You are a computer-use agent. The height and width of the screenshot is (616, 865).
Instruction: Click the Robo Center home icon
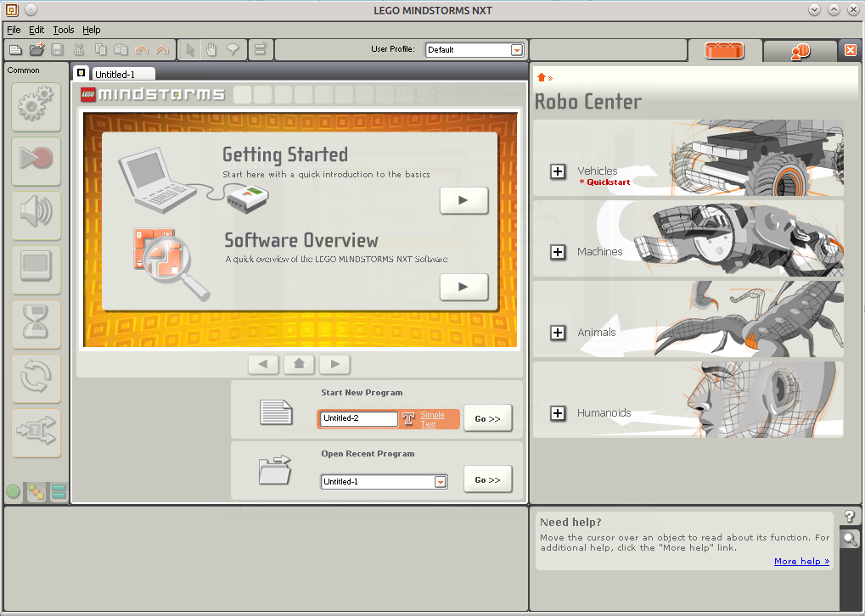pyautogui.click(x=542, y=77)
